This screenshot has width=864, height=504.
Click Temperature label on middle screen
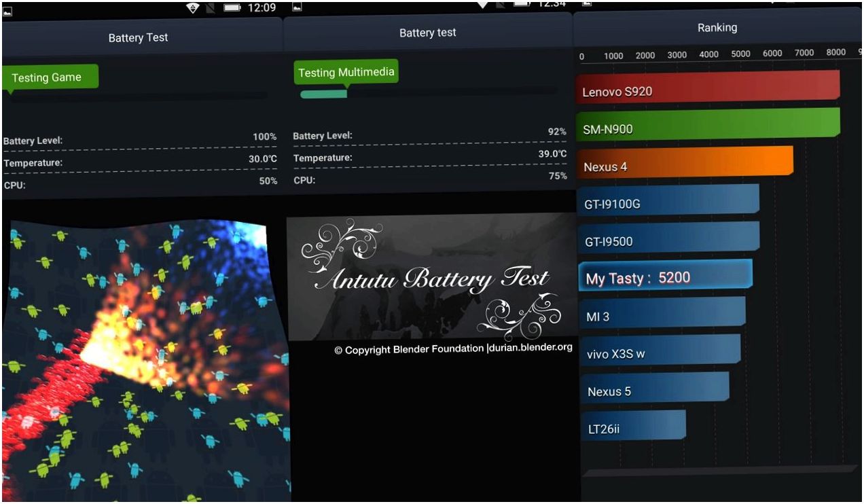(323, 158)
